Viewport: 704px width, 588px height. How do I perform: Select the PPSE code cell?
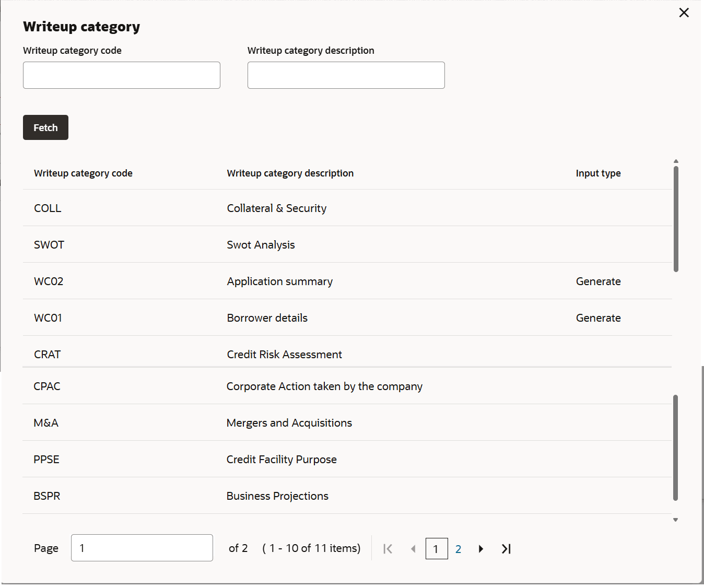(46, 460)
